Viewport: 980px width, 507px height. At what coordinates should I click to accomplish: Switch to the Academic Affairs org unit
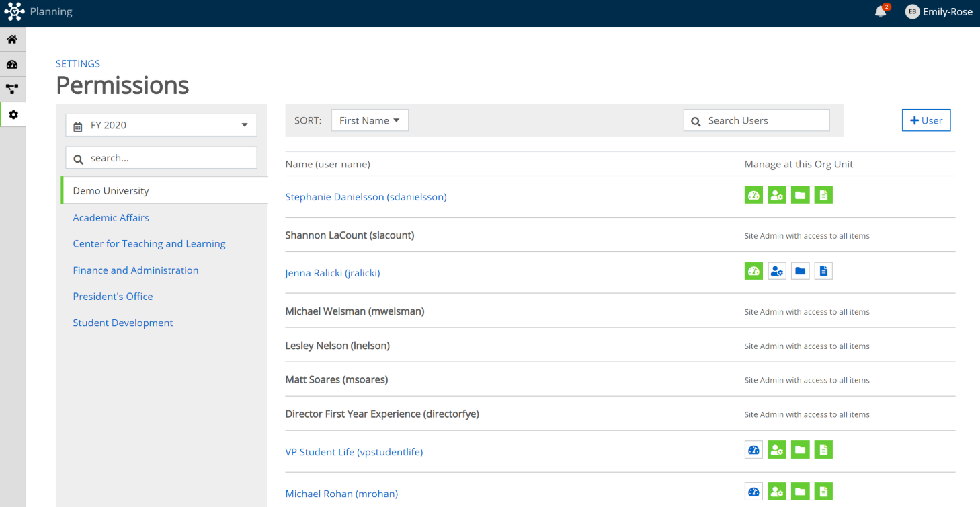click(x=110, y=217)
